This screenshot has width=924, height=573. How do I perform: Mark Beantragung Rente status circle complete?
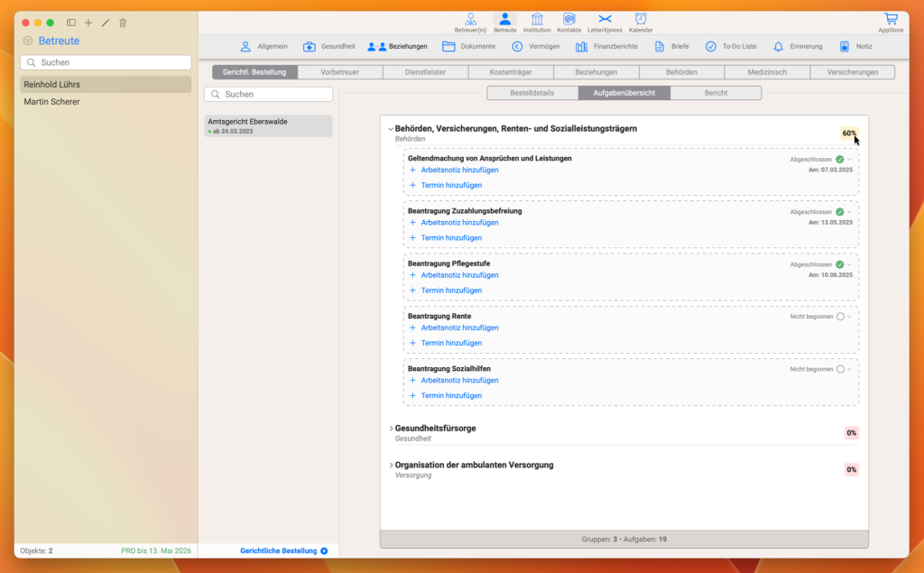840,317
